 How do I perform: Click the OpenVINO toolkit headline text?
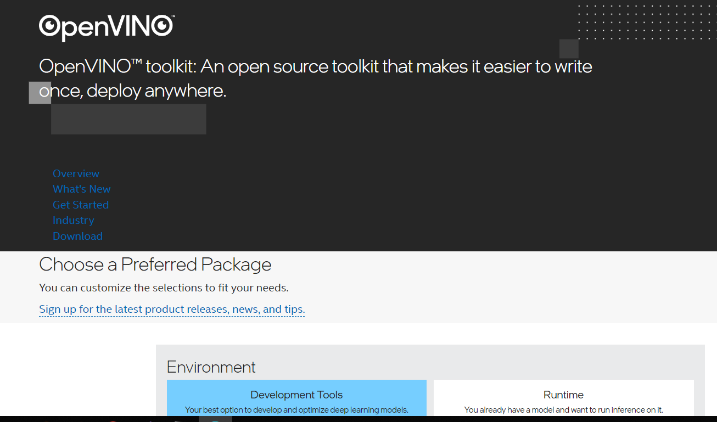316,79
